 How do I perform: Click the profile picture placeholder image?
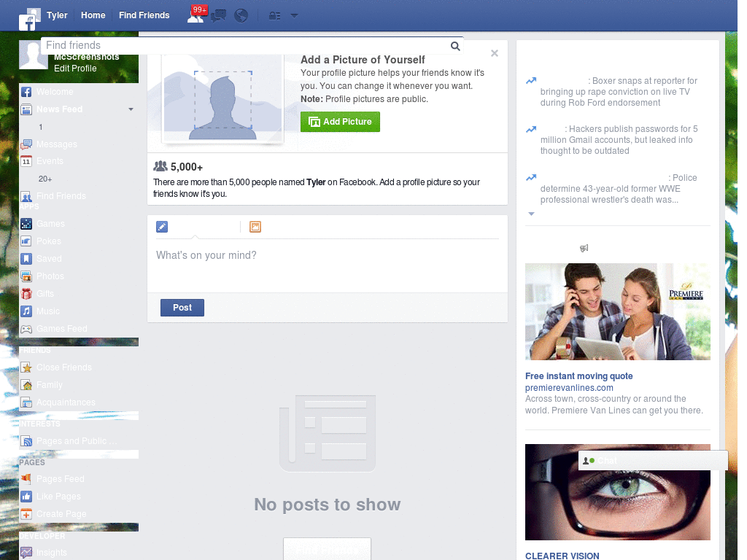(x=222, y=99)
